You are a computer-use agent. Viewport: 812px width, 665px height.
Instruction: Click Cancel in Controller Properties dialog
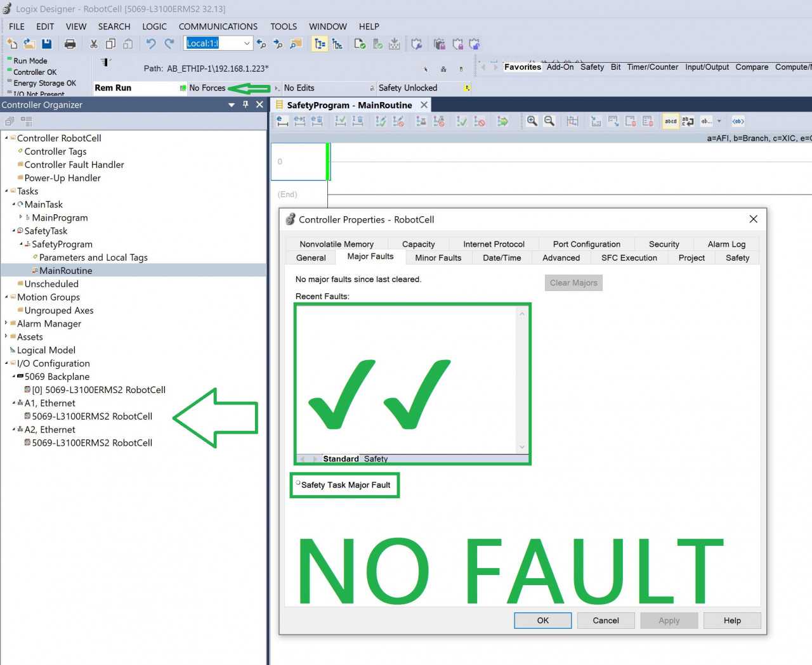click(x=606, y=621)
